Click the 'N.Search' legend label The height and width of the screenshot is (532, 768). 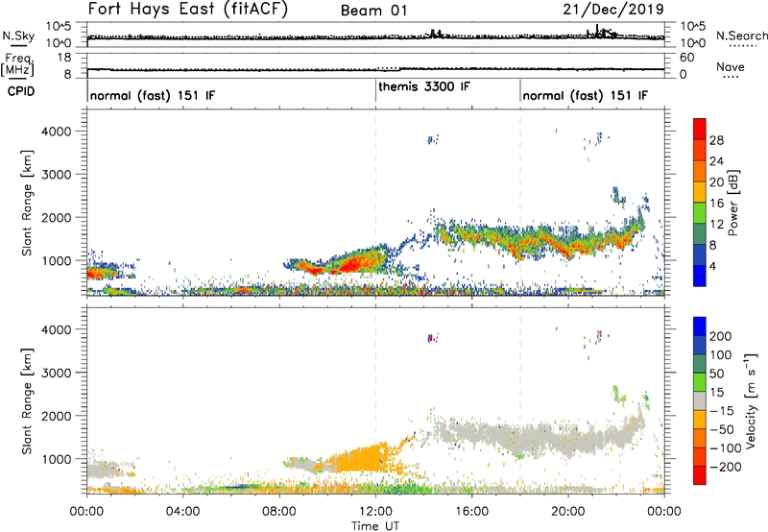point(741,36)
